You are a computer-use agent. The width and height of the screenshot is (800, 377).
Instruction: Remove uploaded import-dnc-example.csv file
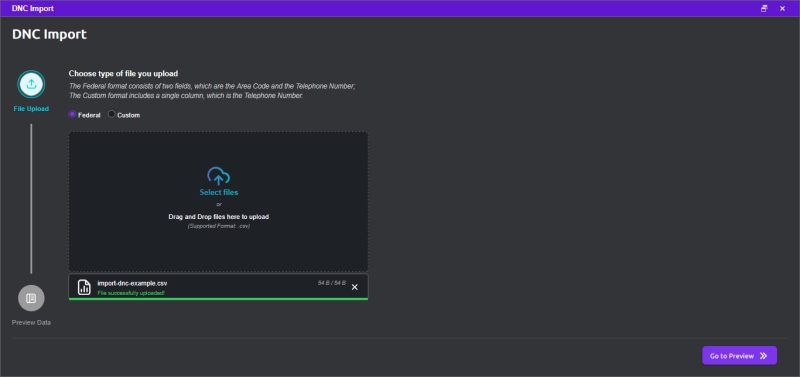click(355, 287)
